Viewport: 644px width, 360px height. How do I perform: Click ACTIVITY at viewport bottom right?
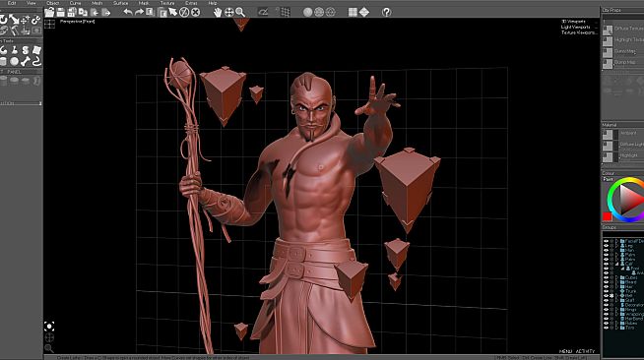[x=585, y=351]
